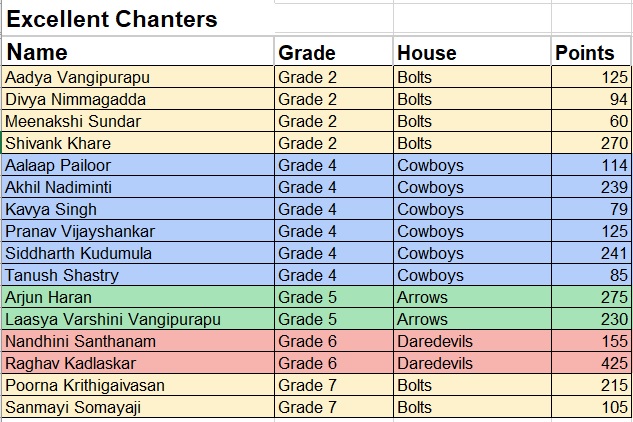Screen dimensions: 633x422
Task: Click the House column header
Action: tap(472, 51)
